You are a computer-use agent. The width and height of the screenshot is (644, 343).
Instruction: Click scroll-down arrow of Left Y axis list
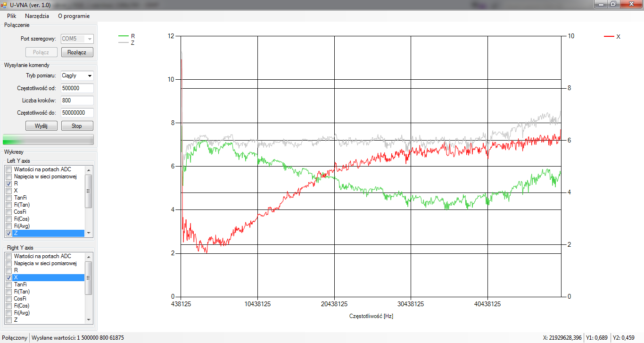click(x=88, y=233)
